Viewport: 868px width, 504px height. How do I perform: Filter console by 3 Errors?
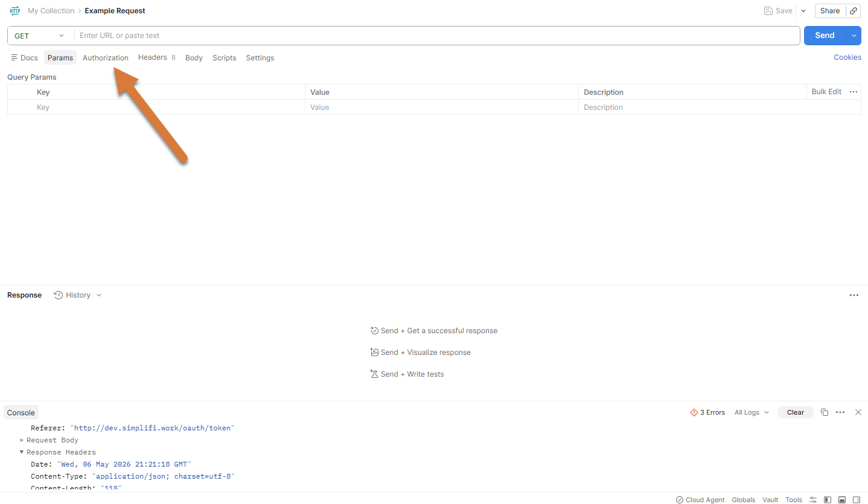pos(707,413)
